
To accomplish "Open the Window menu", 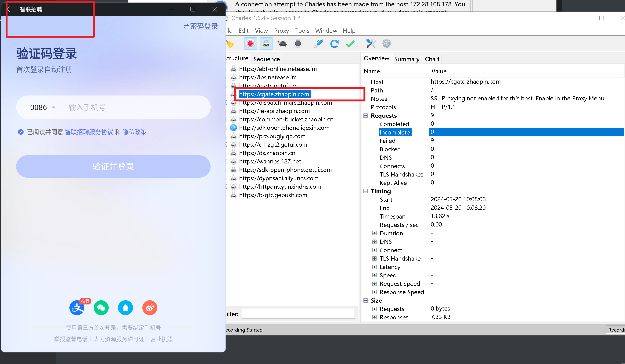I will click(x=326, y=31).
